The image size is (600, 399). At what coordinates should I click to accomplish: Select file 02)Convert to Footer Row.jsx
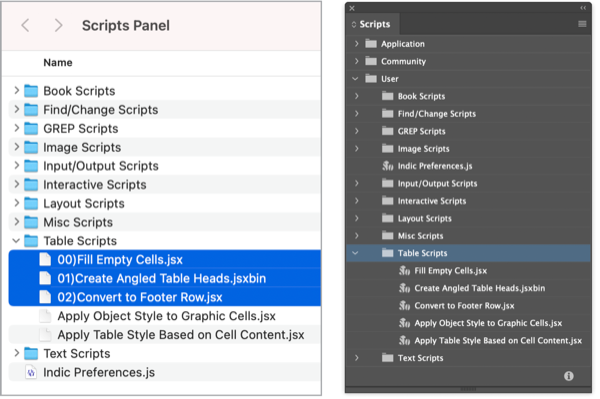click(x=165, y=297)
